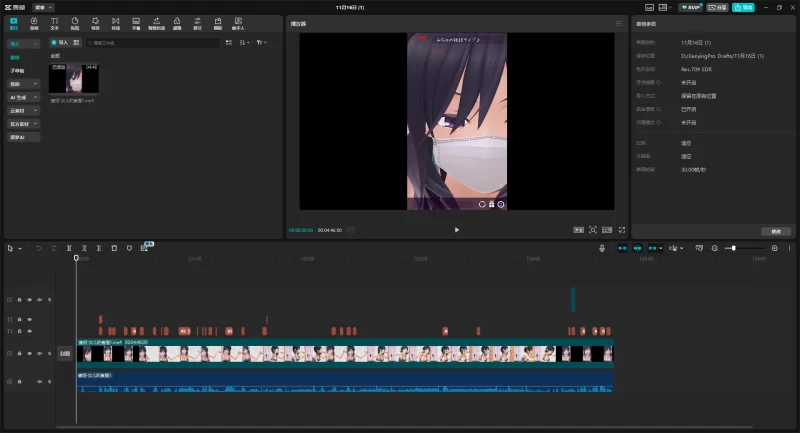This screenshot has width=800, height=433.
Task: Open the Filters (滤镜) panel
Action: click(x=177, y=22)
